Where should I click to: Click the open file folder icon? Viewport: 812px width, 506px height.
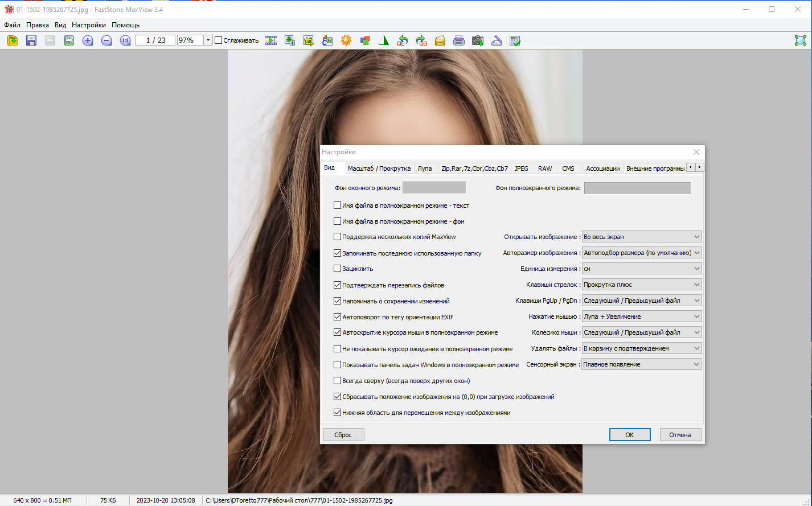(13, 40)
